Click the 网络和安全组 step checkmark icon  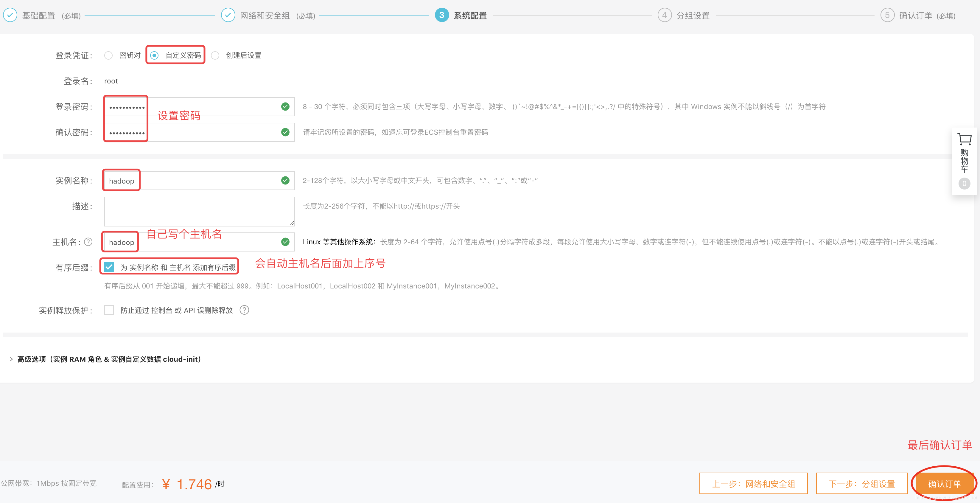pos(228,15)
